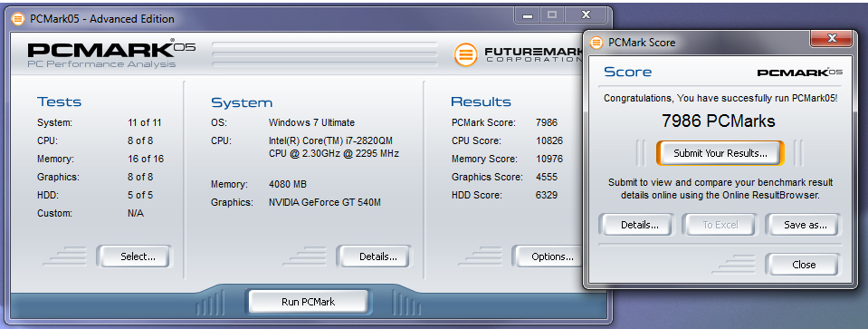868x329 pixels.
Task: Click 'Windows 7 Ultimate' OS text
Action: point(311,123)
